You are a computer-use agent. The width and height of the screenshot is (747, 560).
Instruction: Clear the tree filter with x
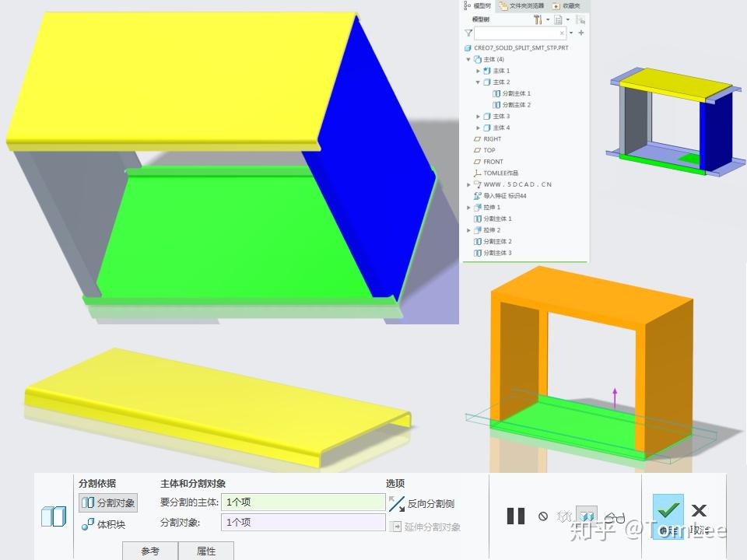tap(562, 33)
